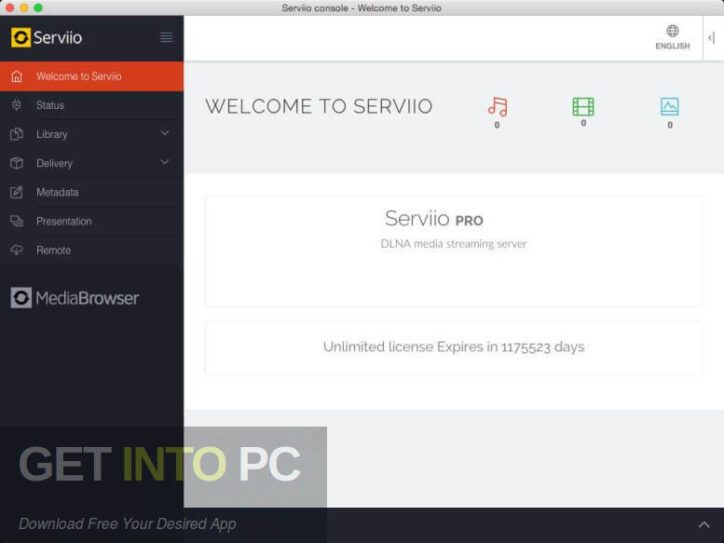Click the image count 0
This screenshot has height=543, width=724.
pyautogui.click(x=670, y=125)
